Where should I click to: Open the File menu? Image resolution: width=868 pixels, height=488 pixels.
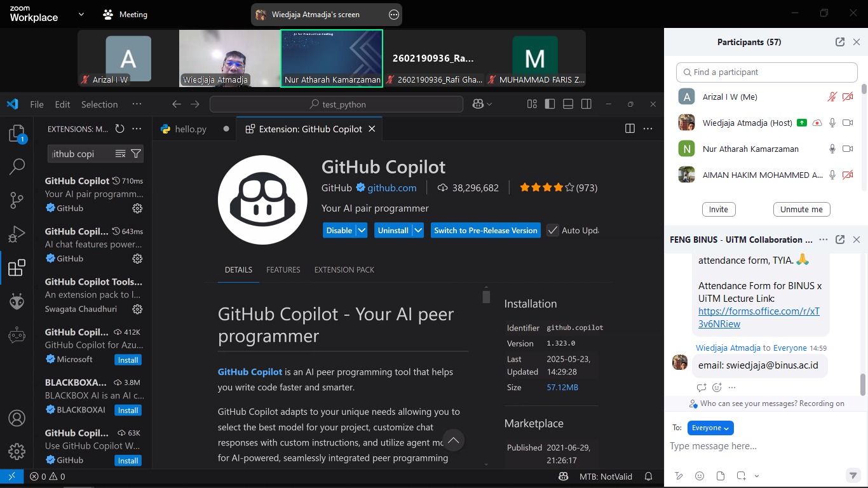pos(37,104)
